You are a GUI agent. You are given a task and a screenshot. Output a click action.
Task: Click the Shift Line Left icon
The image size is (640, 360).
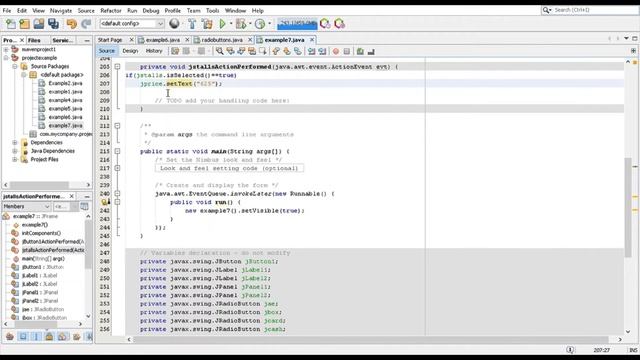(312, 51)
